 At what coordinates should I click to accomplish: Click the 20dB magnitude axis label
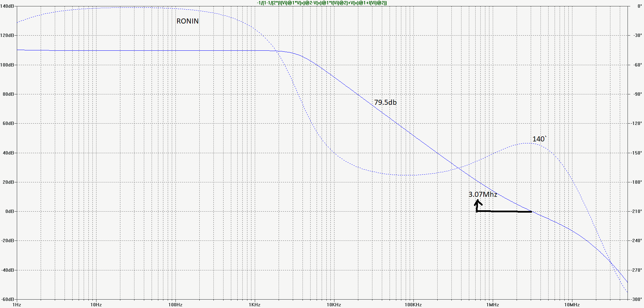(x=8, y=182)
